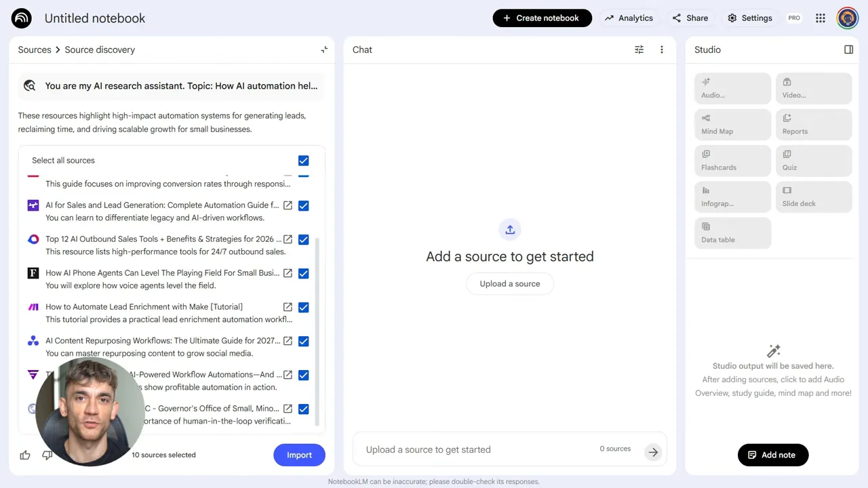Toggle the Select all sources checkbox
Screen dimensions: 868x488
click(x=303, y=161)
